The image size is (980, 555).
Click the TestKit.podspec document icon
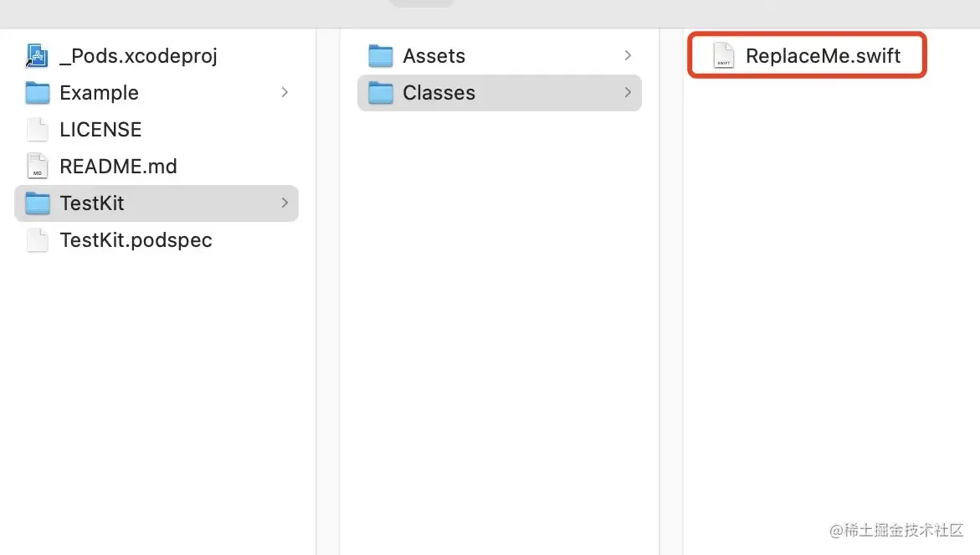38,240
